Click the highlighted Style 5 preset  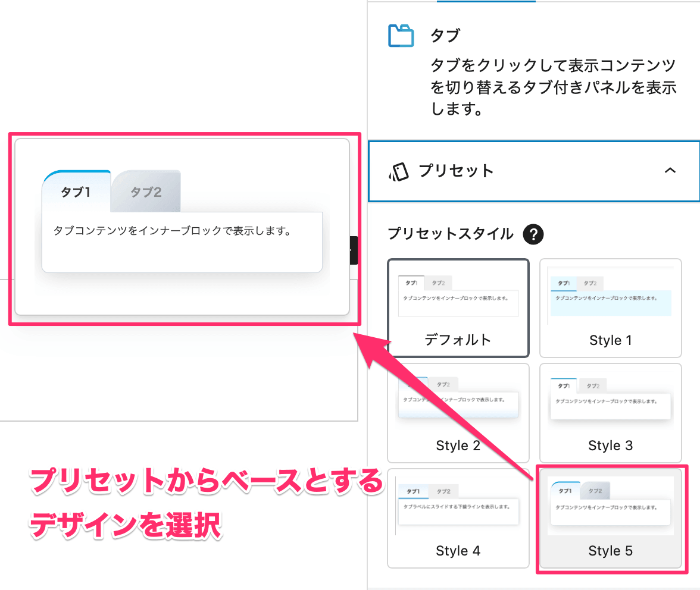pos(610,518)
